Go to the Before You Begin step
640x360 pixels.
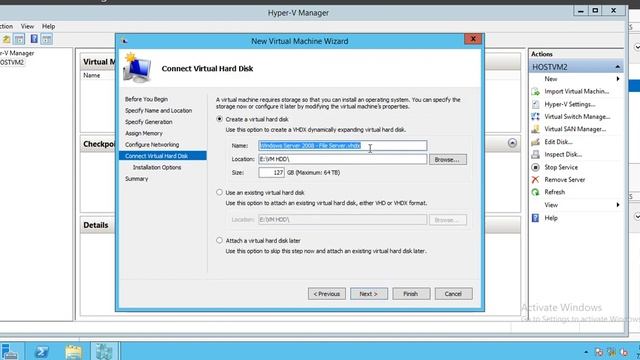coord(146,99)
